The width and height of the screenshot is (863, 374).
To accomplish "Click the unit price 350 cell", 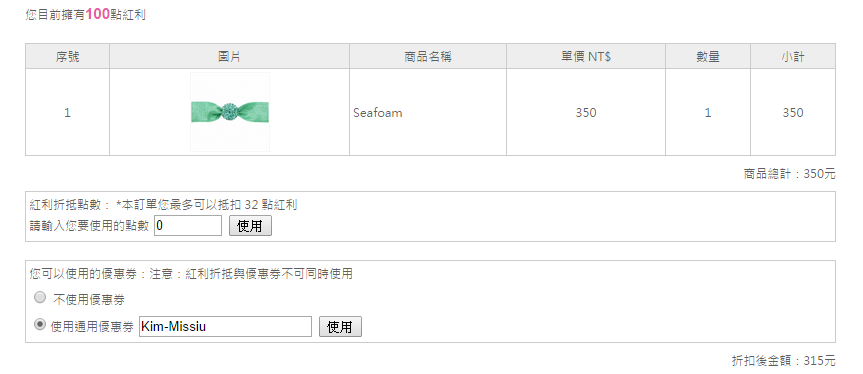I will 586,113.
